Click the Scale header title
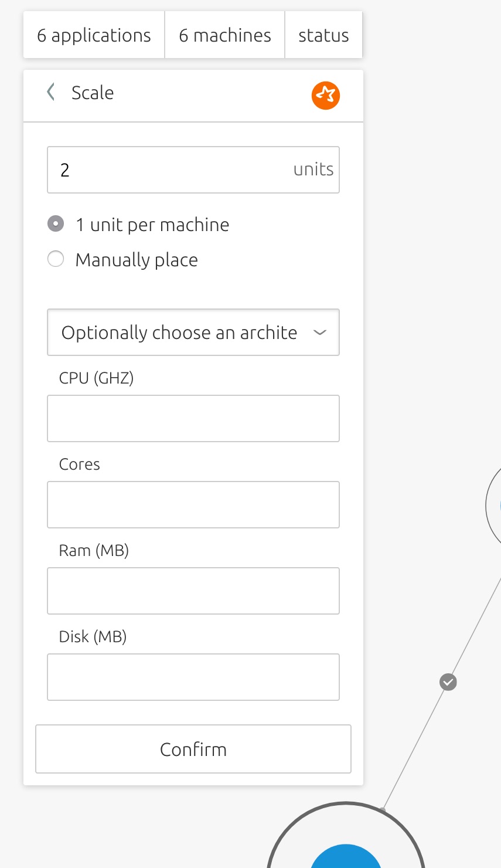 tap(93, 93)
